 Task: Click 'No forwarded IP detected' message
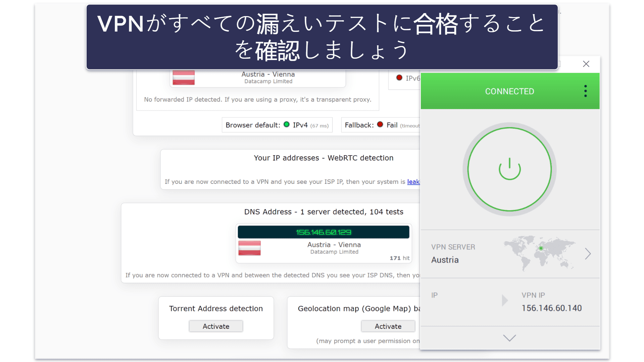(x=257, y=99)
